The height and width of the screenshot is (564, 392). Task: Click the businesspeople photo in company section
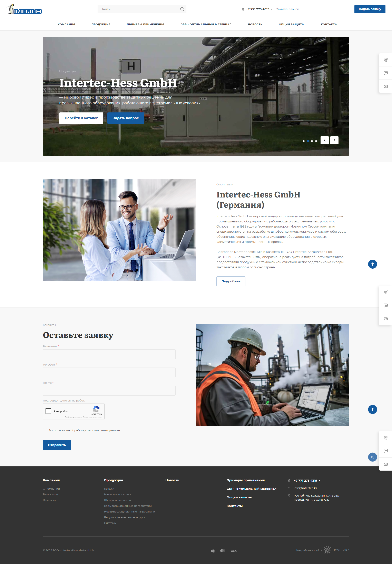[x=119, y=230]
